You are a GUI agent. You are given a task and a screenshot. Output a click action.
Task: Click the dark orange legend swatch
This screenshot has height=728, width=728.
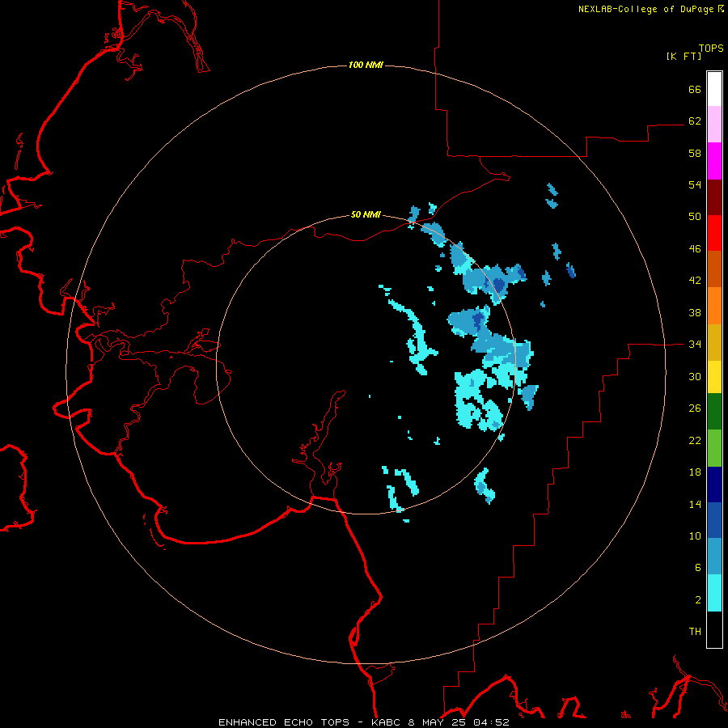(714, 269)
